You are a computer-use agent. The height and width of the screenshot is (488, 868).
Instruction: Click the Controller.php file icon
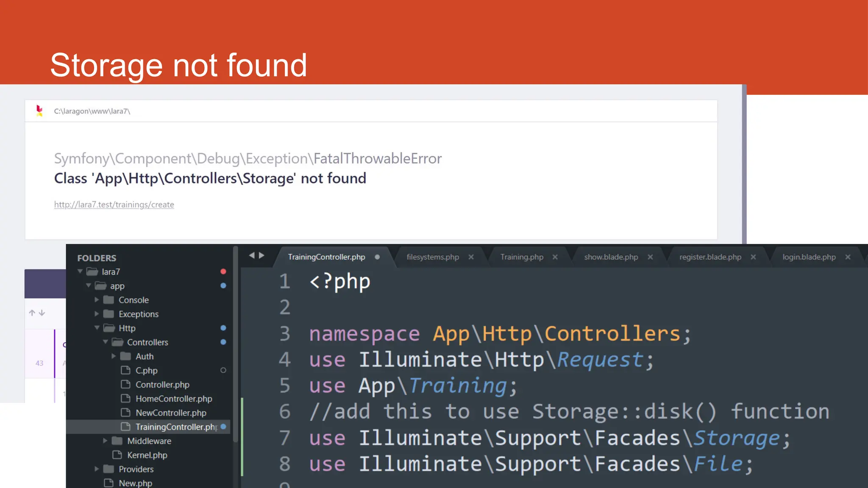pos(125,384)
